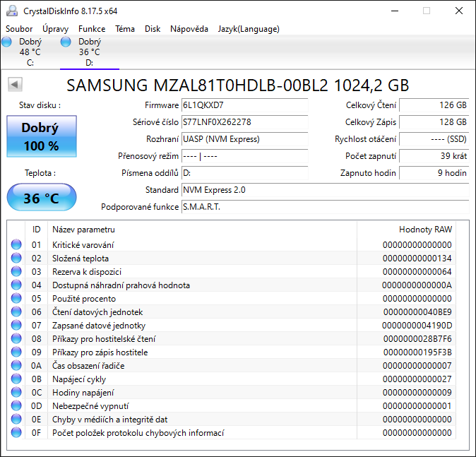The height and width of the screenshot is (457, 476).
Task: Click the SAMSUNG MZAL81T0HDLB-00BL2 disk title
Action: click(238, 85)
